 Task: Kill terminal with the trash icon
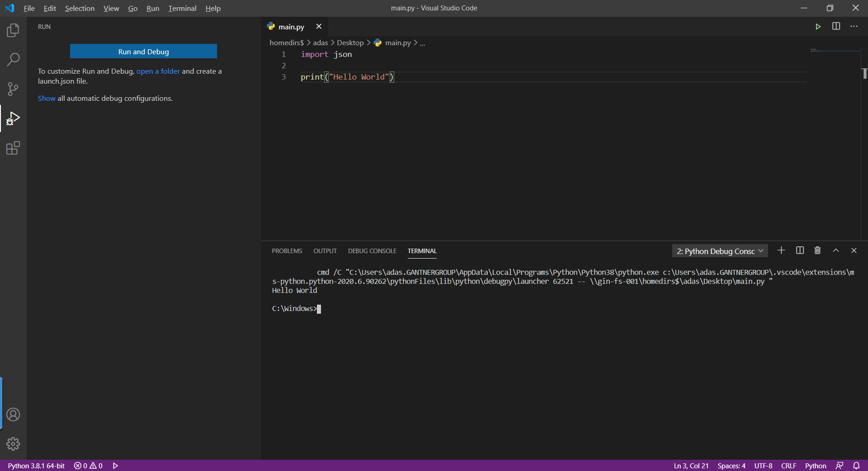pos(817,250)
